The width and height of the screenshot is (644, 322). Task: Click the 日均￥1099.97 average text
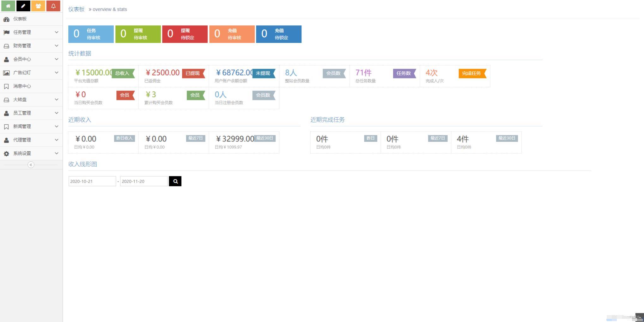(x=228, y=147)
